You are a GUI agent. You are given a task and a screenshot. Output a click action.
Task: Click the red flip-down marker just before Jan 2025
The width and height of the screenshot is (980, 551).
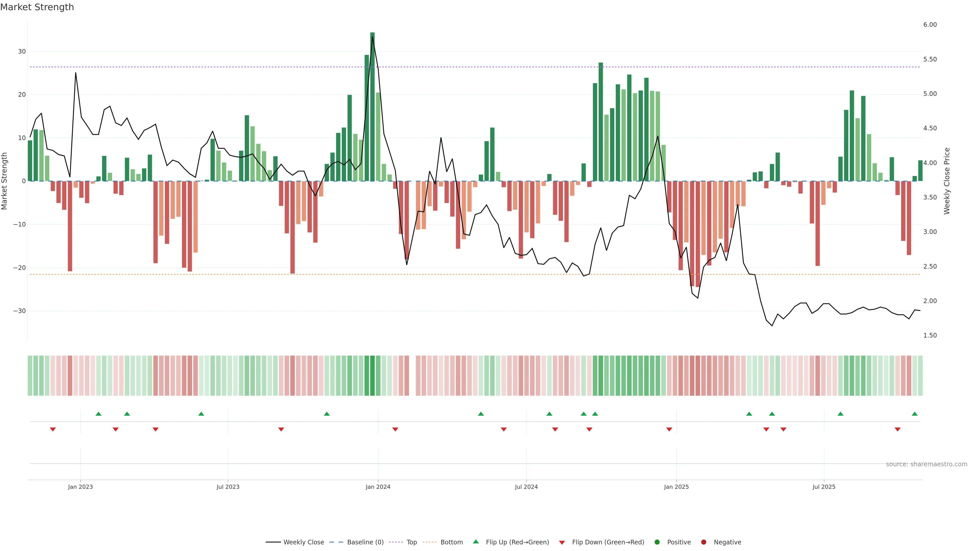(669, 429)
